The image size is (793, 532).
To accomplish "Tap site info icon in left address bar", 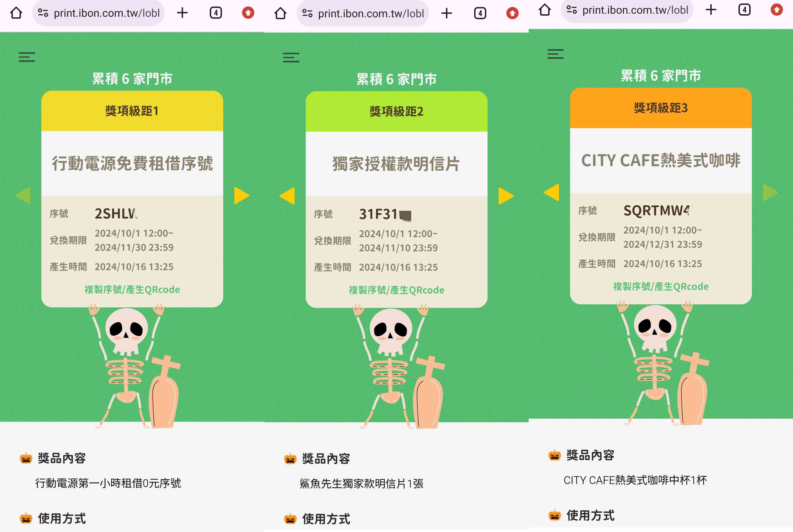I will (x=43, y=13).
